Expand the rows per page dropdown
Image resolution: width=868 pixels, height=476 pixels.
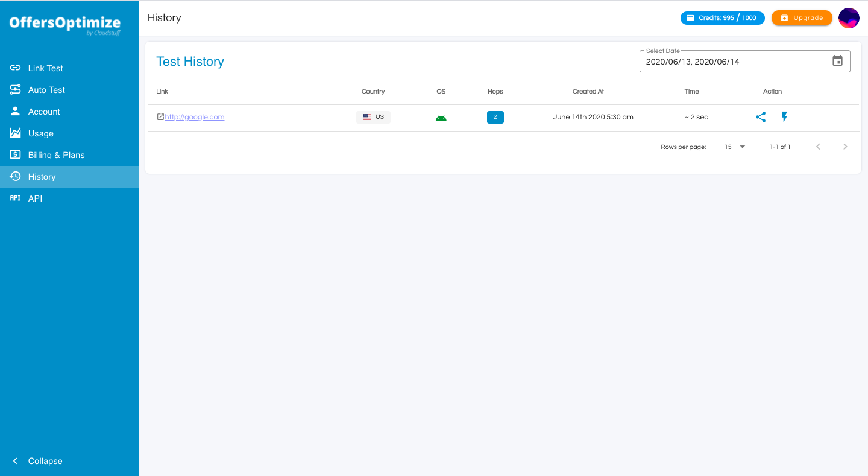736,147
